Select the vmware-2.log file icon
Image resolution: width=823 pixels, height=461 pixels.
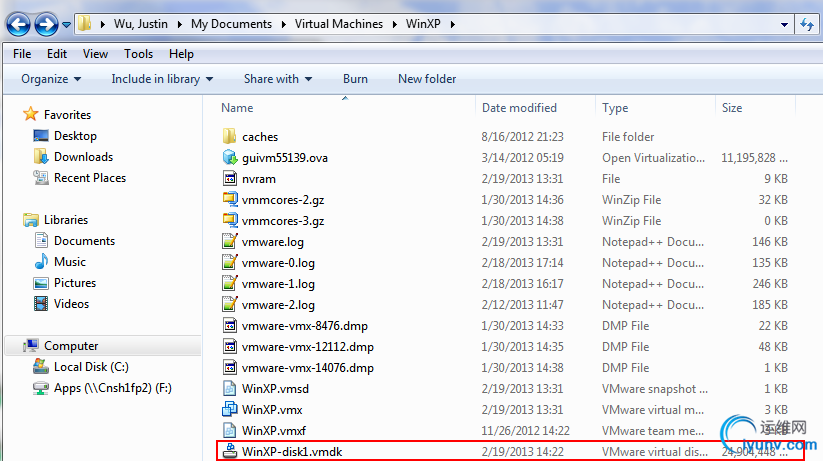229,305
